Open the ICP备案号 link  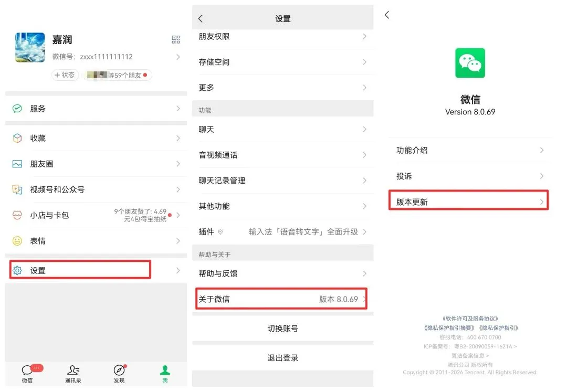point(470,346)
